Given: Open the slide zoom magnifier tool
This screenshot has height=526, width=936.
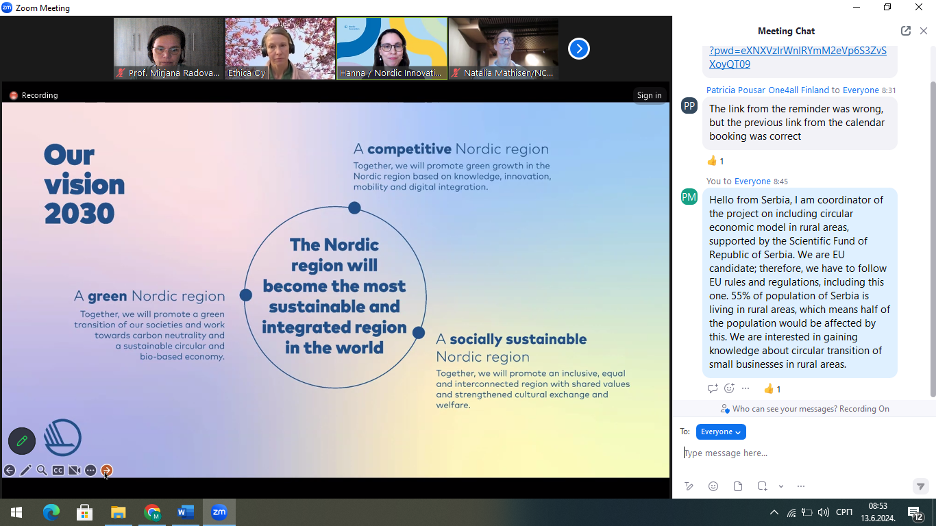Looking at the screenshot, I should (42, 470).
